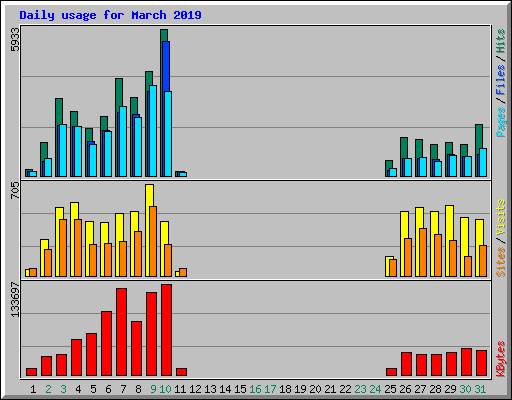Select the Hits legend label
Image resolution: width=512 pixels, height=400 pixels.
[500, 41]
